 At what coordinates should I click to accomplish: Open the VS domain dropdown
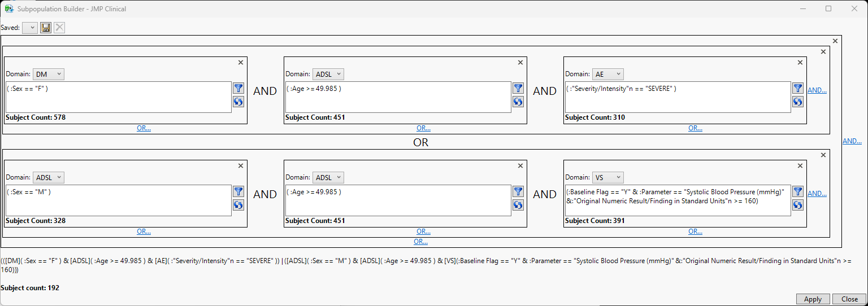[608, 177]
